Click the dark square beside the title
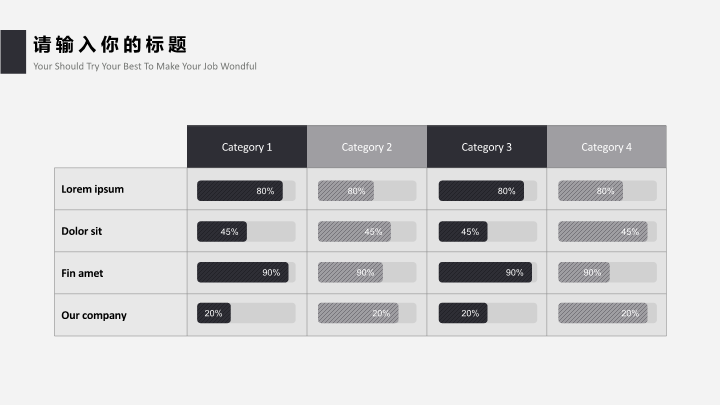 coord(13,51)
